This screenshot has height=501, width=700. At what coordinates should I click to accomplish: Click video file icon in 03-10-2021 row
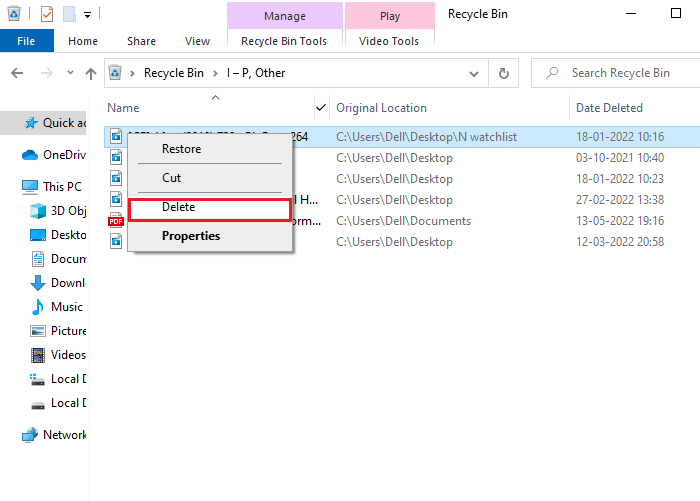pyautogui.click(x=116, y=157)
